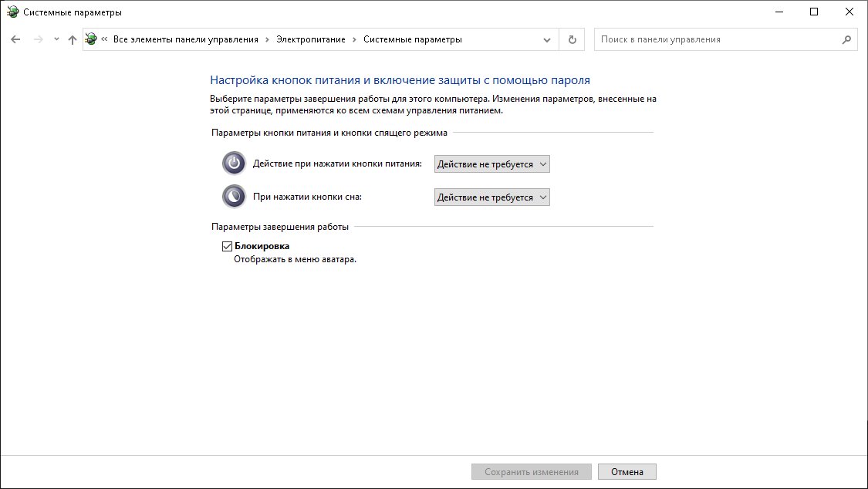Open the address bar history dropdown
The height and width of the screenshot is (489, 868).
(x=547, y=39)
